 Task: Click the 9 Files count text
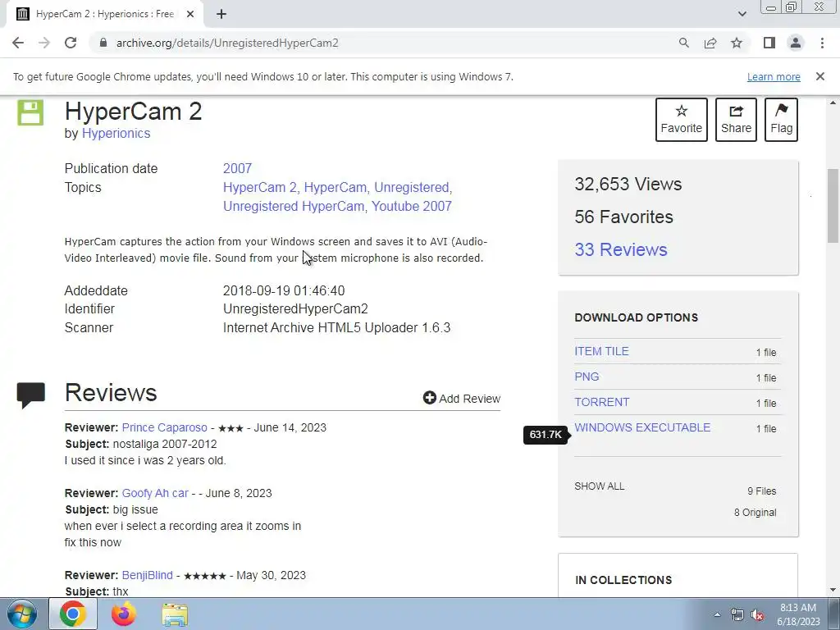point(762,491)
